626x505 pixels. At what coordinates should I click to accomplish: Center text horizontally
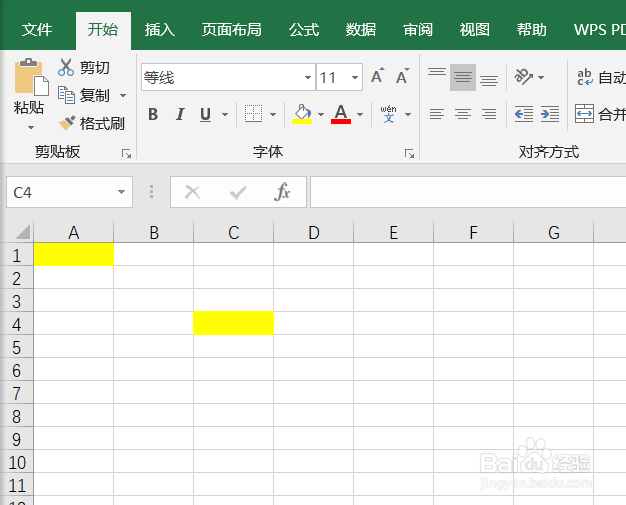tap(463, 115)
